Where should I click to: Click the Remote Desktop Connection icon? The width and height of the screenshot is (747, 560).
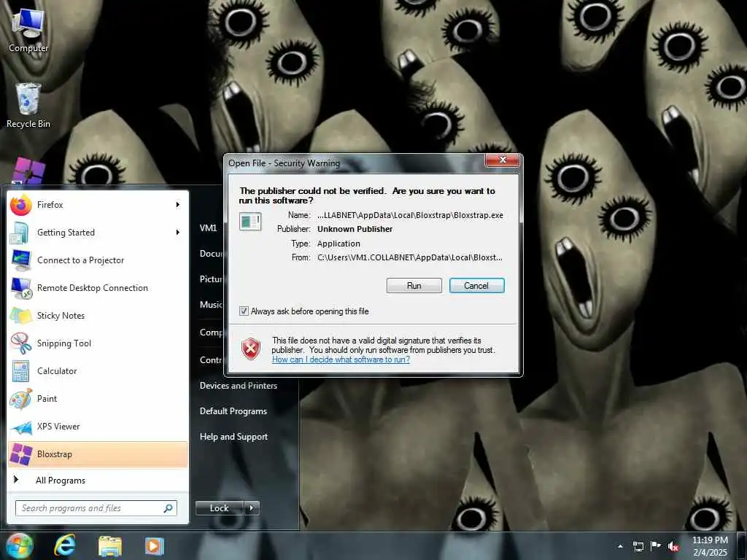[x=21, y=288]
